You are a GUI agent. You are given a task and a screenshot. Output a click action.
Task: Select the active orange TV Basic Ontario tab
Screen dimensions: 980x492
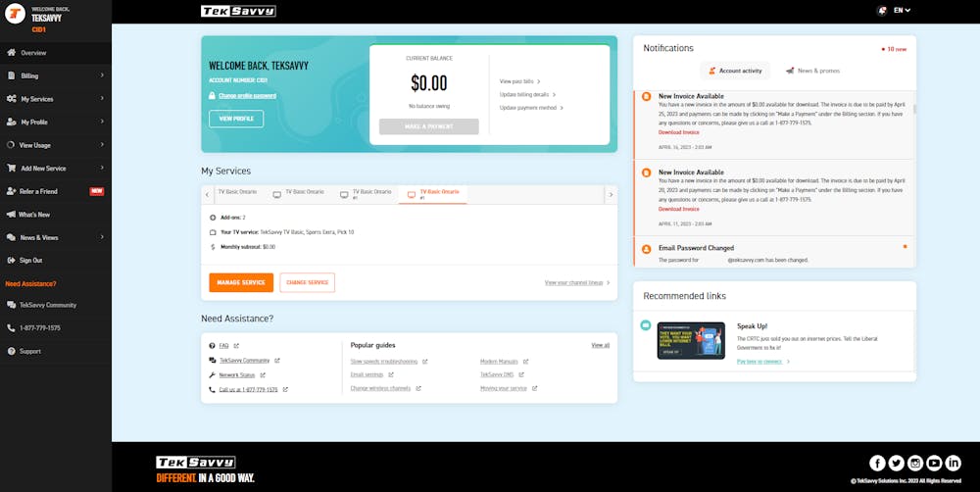click(432, 194)
